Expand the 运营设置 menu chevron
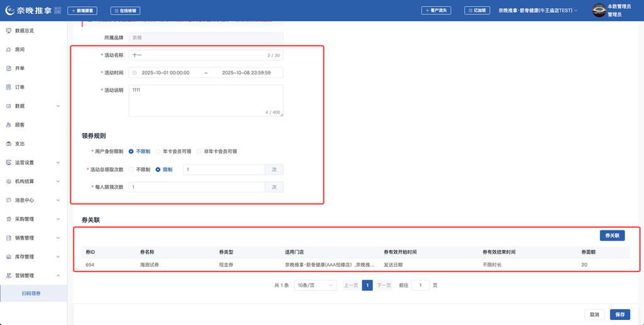The height and width of the screenshot is (325, 644). 58,162
